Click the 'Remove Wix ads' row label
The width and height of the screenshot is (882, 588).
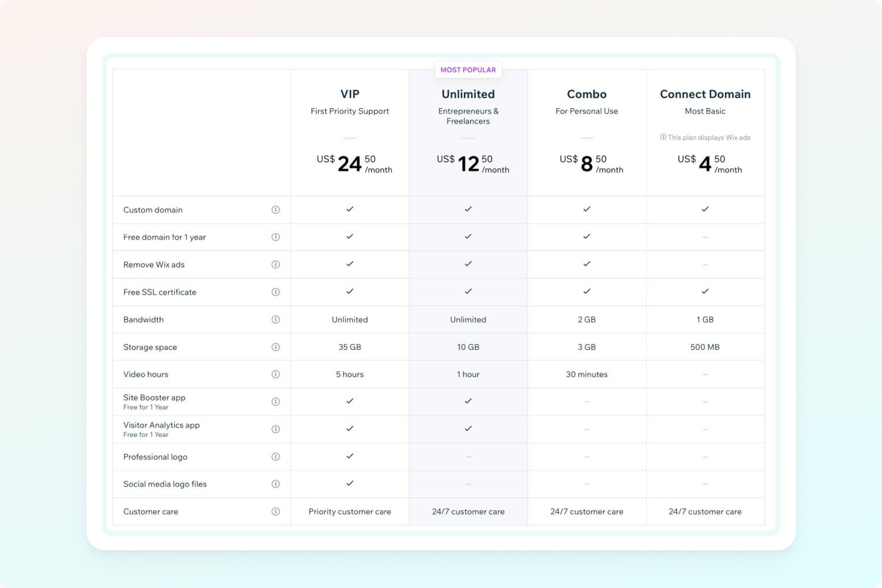[154, 265]
